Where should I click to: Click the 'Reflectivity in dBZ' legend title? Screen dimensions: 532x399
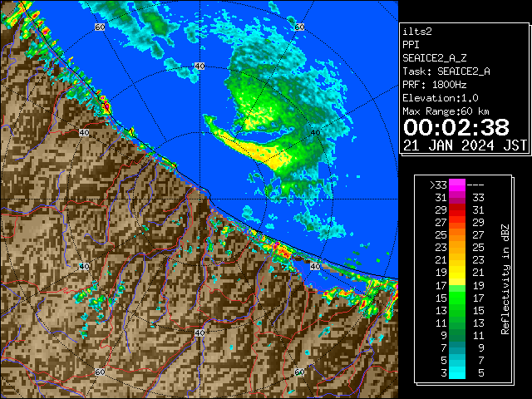click(505, 279)
